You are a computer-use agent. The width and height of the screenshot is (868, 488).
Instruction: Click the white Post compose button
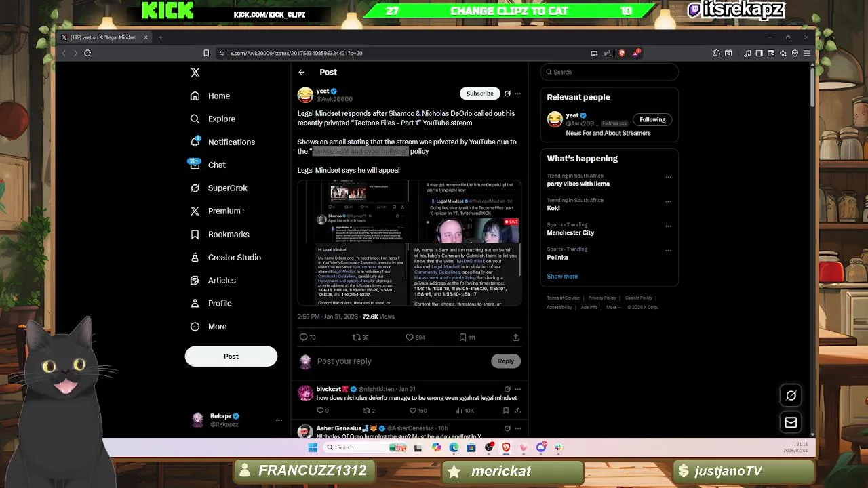point(231,356)
